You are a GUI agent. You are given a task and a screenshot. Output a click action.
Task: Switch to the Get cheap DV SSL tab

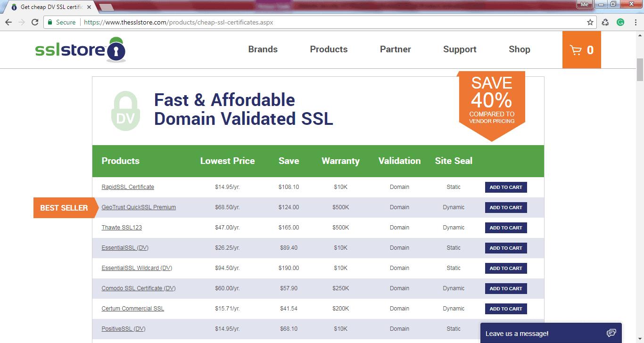coord(47,6)
